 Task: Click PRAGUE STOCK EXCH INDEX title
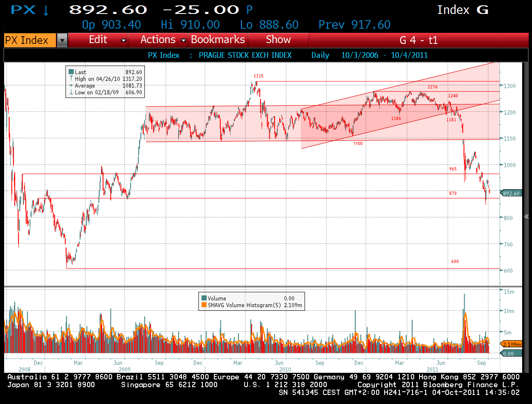click(x=245, y=55)
